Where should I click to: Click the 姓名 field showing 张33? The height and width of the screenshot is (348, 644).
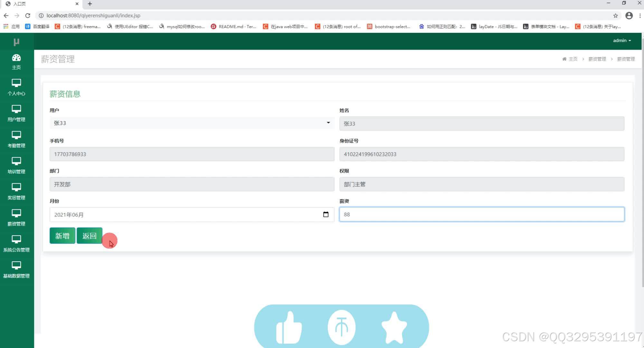482,123
